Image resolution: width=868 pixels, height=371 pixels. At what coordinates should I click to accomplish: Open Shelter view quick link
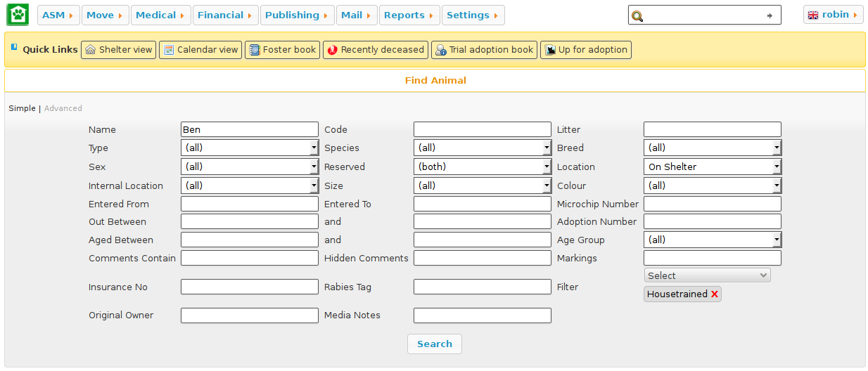[118, 50]
